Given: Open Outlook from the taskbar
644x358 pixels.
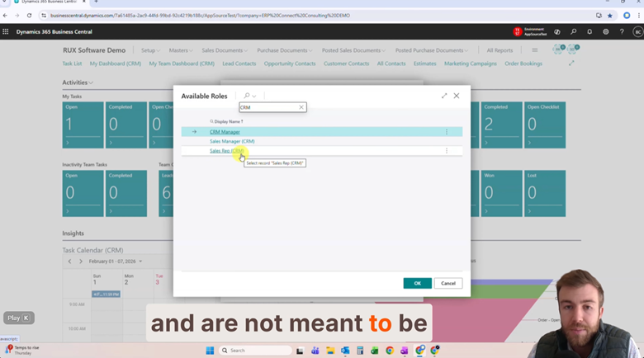Looking at the screenshot, I should (x=345, y=351).
